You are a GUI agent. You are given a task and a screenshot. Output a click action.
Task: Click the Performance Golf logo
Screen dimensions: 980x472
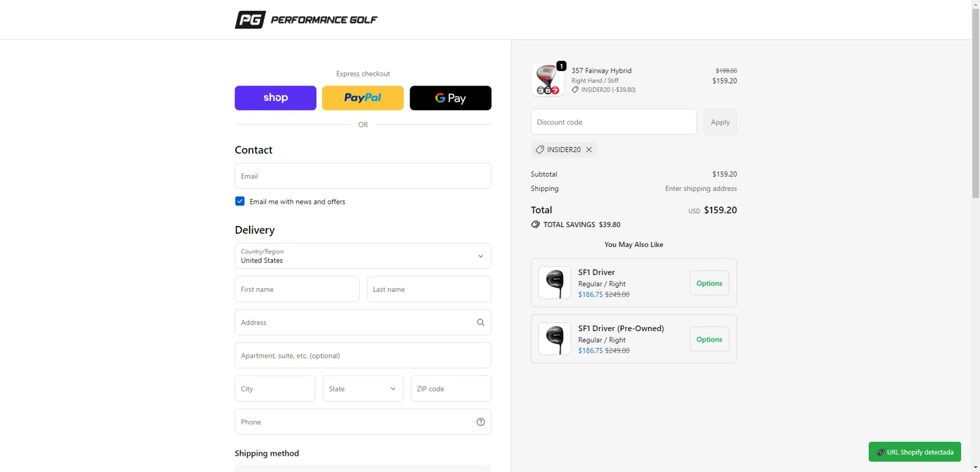(x=306, y=20)
